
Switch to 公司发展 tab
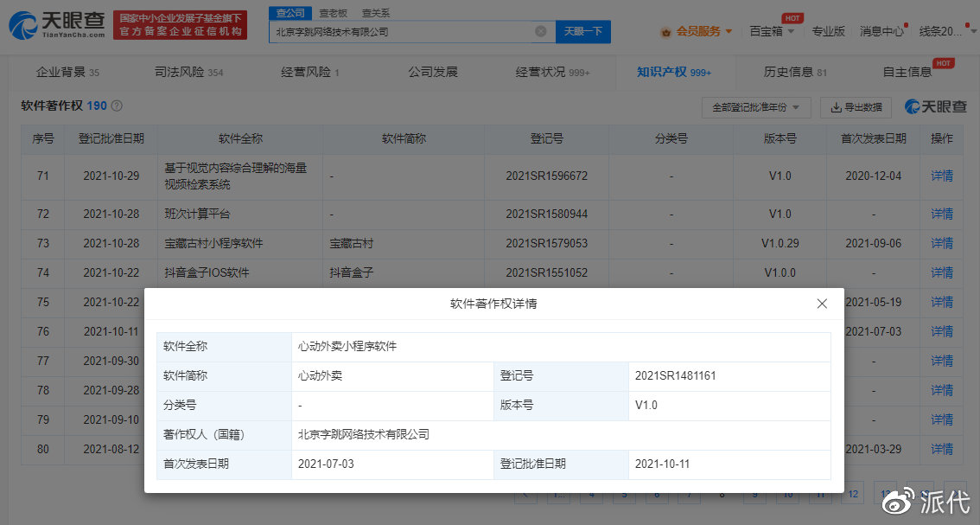pyautogui.click(x=433, y=72)
